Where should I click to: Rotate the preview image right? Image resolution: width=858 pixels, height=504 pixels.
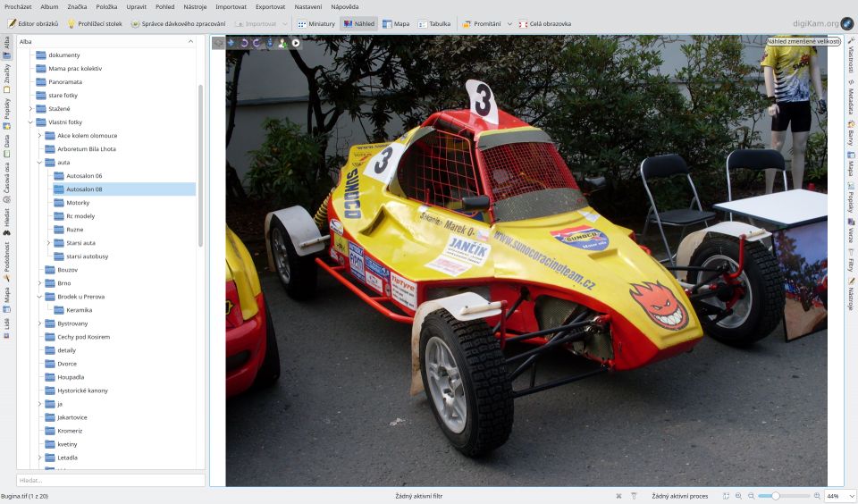(257, 43)
